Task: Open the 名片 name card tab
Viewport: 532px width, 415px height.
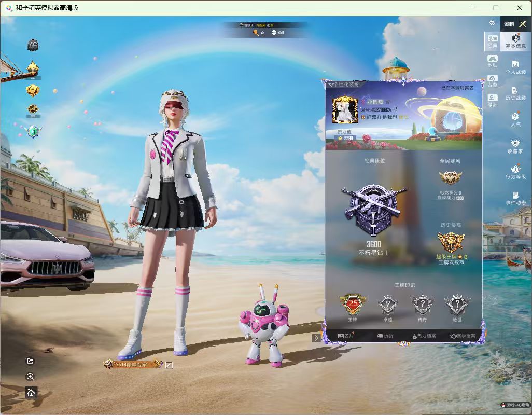Action: pyautogui.click(x=345, y=336)
